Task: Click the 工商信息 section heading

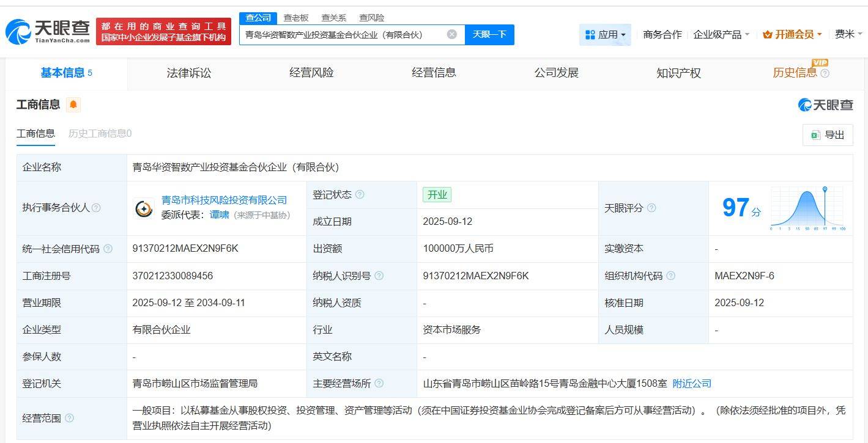Action: pyautogui.click(x=38, y=104)
